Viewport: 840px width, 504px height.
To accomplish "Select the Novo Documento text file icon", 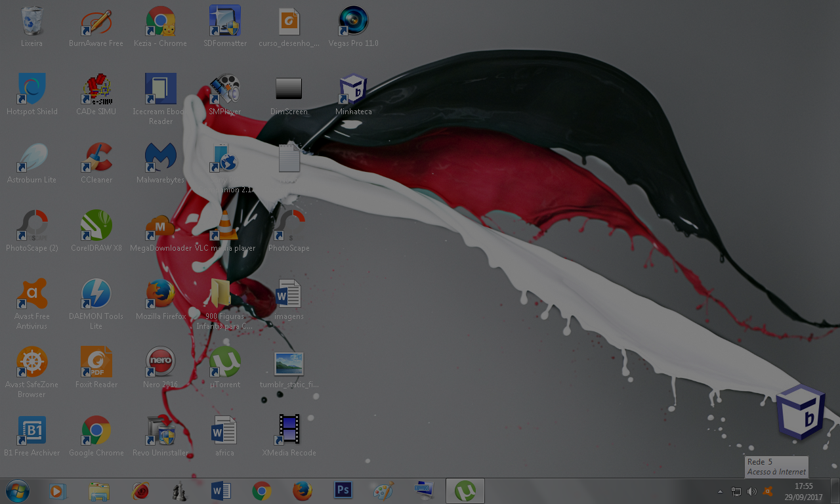I will (289, 159).
